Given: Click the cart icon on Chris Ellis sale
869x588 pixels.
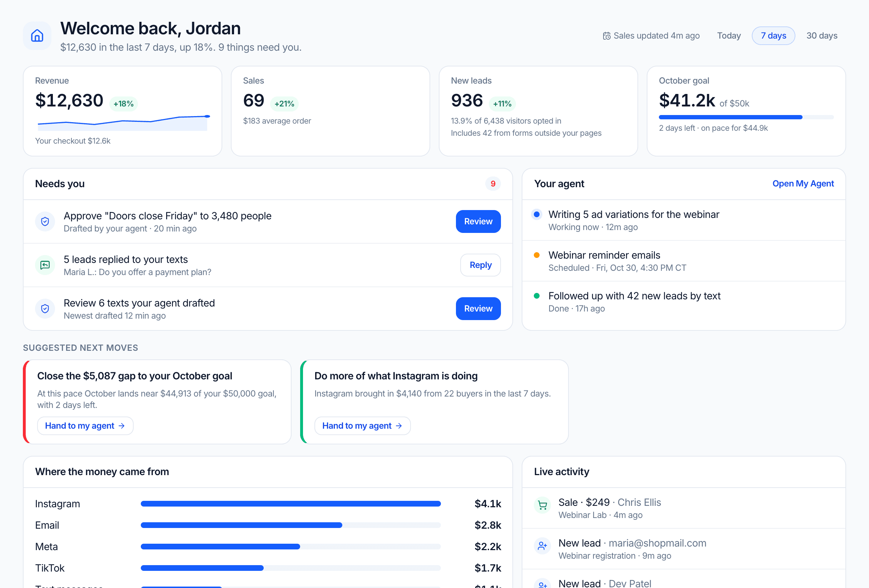Looking at the screenshot, I should coord(542,505).
